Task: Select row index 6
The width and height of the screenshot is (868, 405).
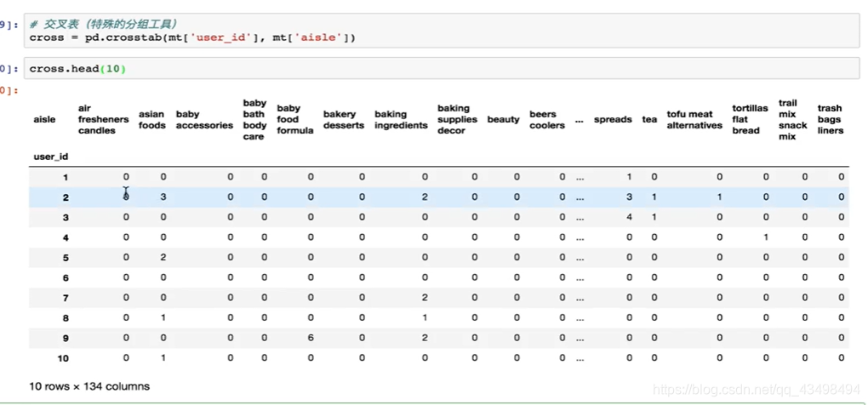Action: pos(66,277)
